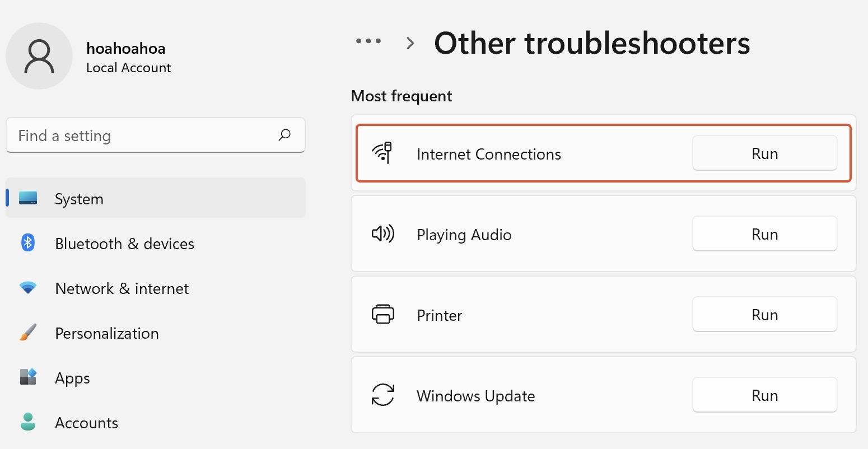Run the Windows Update troubleshooter
Image resolution: width=868 pixels, height=449 pixels.
point(764,395)
